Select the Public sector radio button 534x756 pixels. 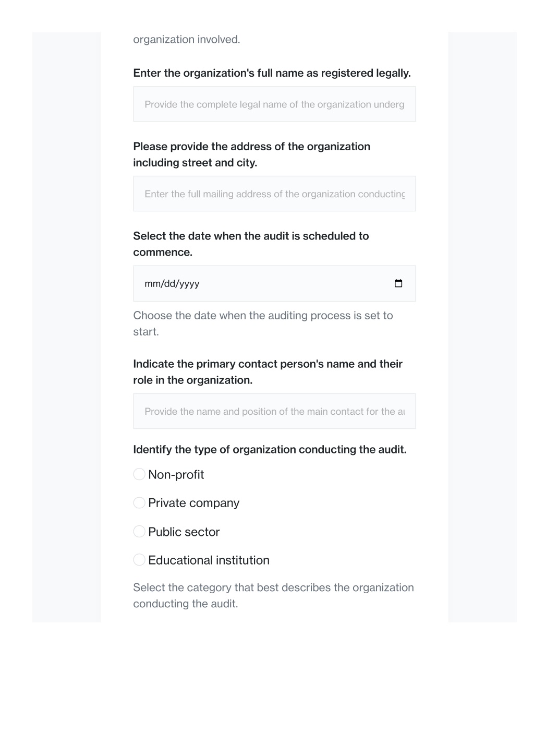pos(139,532)
